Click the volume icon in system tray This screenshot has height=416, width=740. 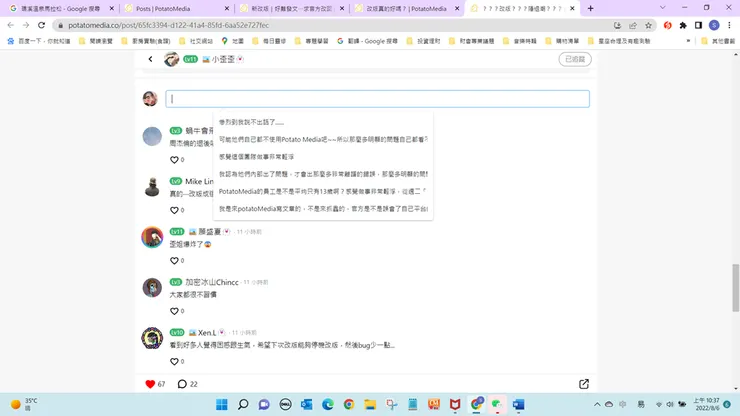click(670, 404)
